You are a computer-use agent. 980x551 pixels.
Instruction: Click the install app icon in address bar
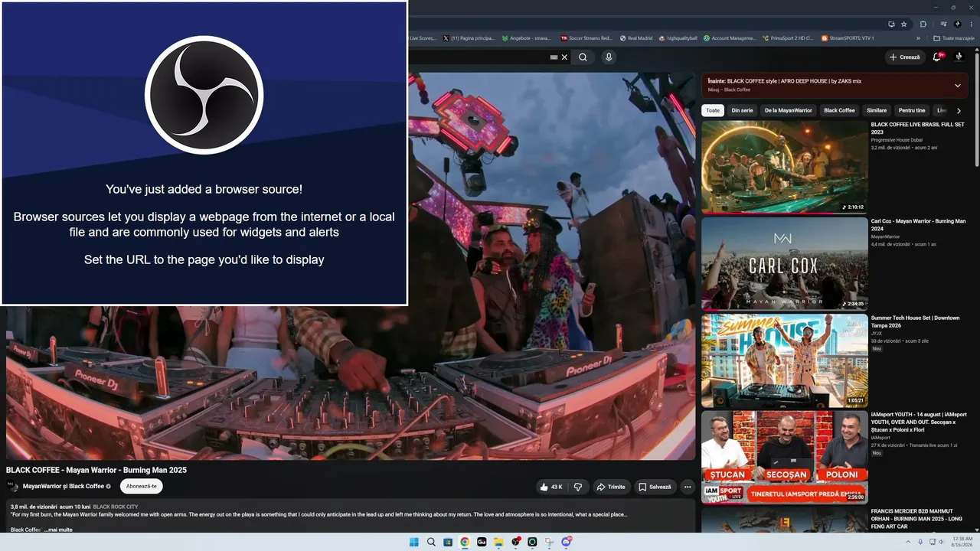click(x=891, y=24)
